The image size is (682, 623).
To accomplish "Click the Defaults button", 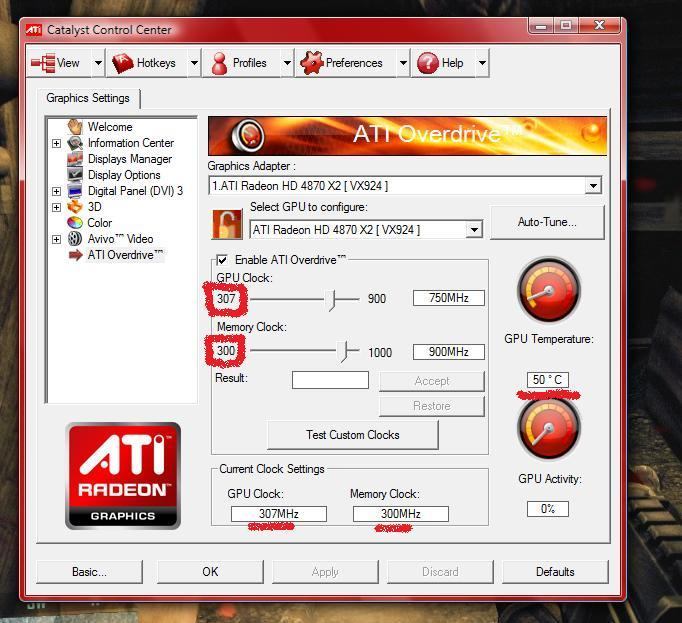I will [x=555, y=572].
